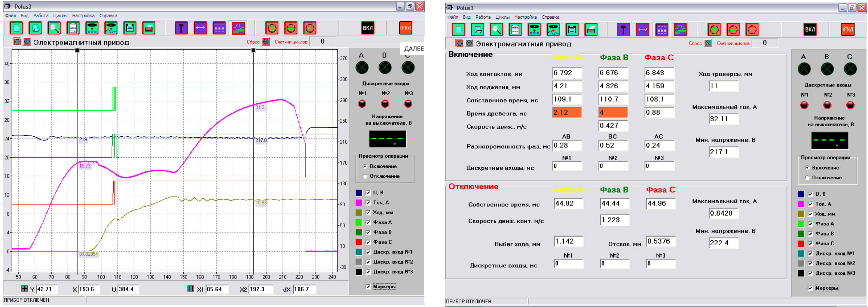Click the new document icon in graph window
This screenshot has width=868, height=307.
click(x=16, y=28)
